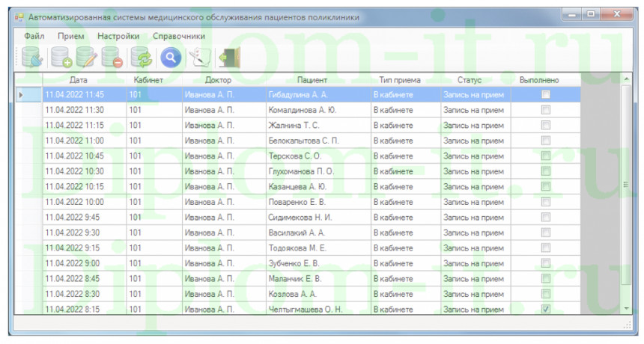The height and width of the screenshot is (344, 644).
Task: Select patient cell Терскова С. О.
Action: (x=318, y=156)
